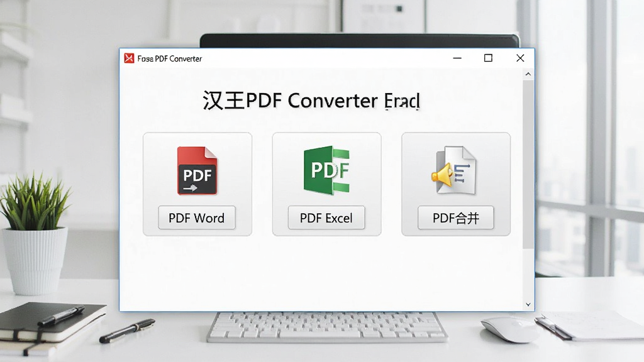This screenshot has height=362, width=644.
Task: Minimize the PDF Converter window
Action: pos(457,58)
